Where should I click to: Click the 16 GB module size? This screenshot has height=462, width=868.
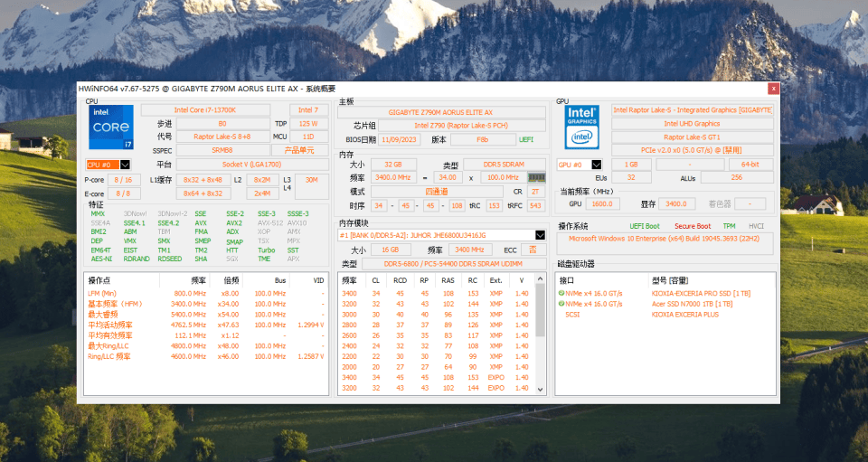click(x=391, y=250)
